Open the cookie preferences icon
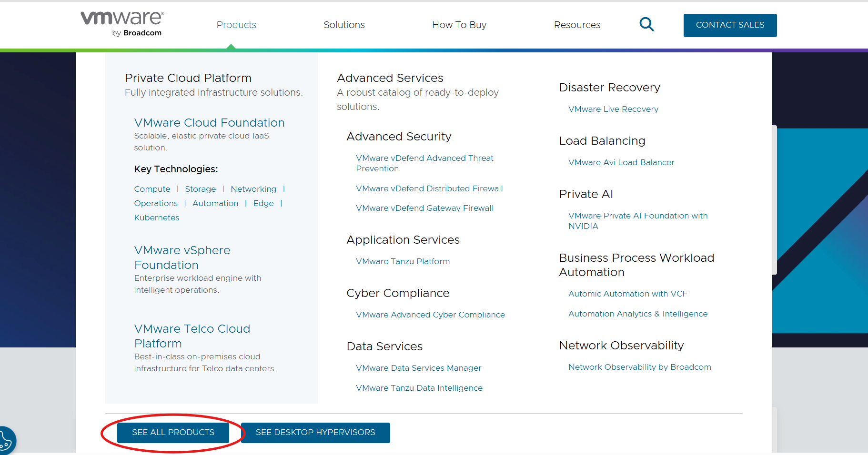Viewport: 868px width, 455px height. [x=6, y=440]
